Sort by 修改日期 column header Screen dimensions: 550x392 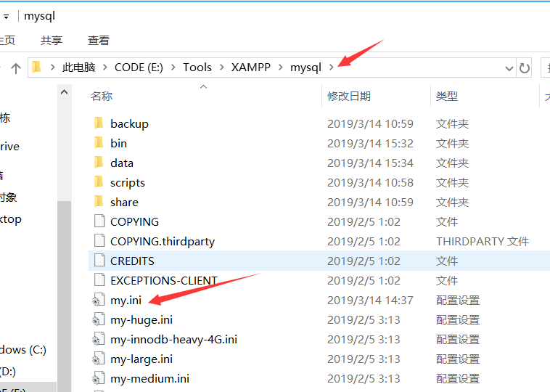tap(349, 96)
